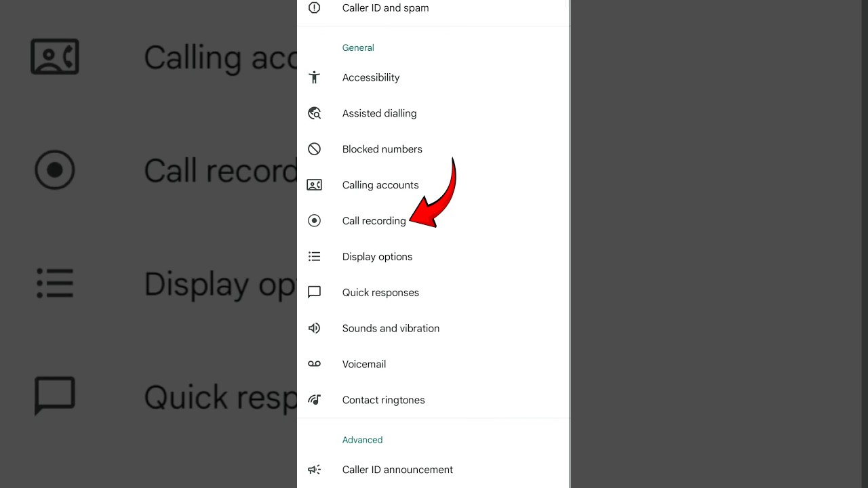Select the Advanced section header

362,440
